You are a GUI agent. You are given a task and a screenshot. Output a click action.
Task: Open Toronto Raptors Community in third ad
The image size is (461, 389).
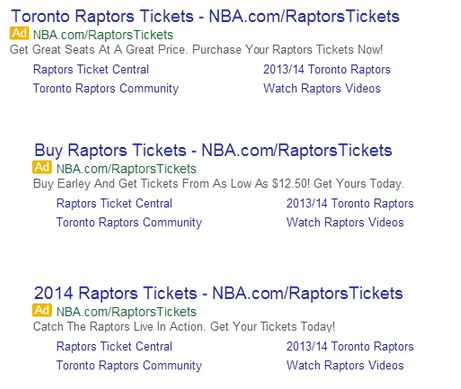click(129, 366)
